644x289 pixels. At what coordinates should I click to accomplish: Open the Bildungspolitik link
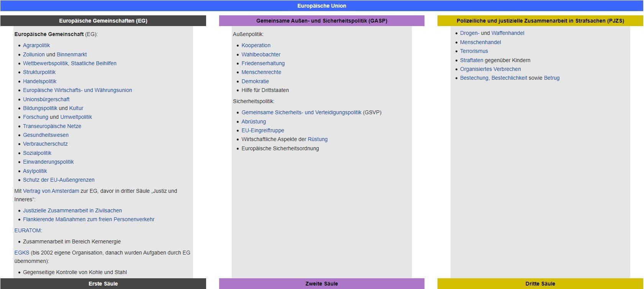[x=40, y=108]
